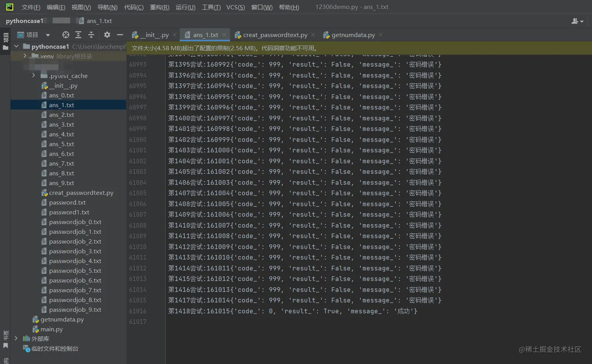Open the 编辑(E) menu
The height and width of the screenshot is (364, 592).
click(x=56, y=7)
